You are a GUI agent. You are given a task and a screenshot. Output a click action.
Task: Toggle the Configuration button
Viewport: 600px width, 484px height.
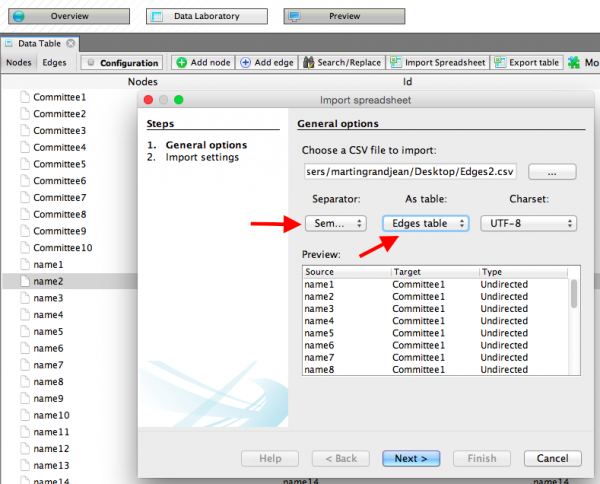[121, 63]
